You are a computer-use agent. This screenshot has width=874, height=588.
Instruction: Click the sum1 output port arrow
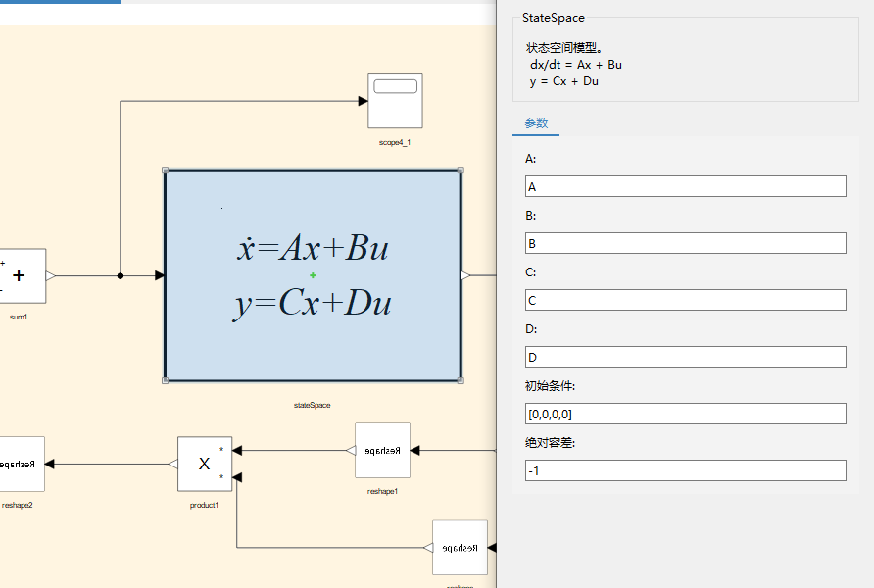coord(51,276)
